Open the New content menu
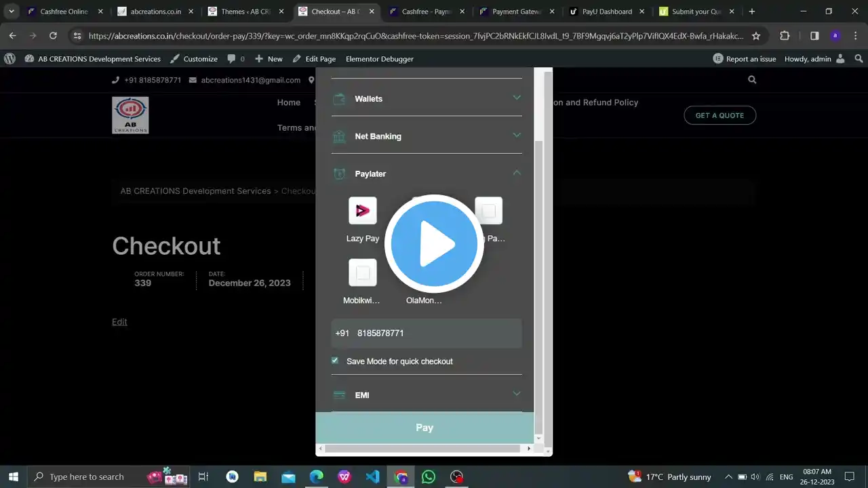The image size is (868, 488). pos(269,59)
